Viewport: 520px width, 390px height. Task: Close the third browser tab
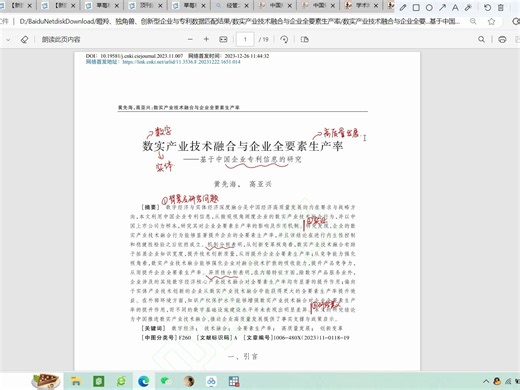click(x=117, y=6)
